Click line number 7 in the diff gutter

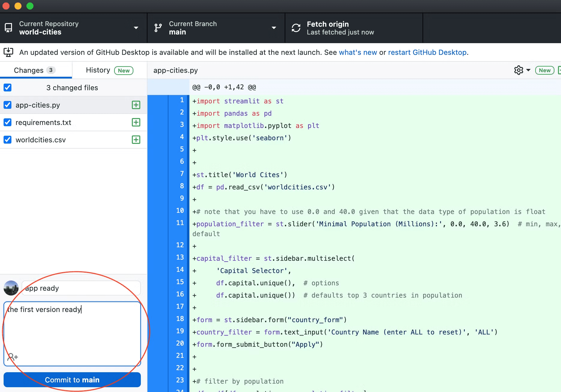pos(182,174)
